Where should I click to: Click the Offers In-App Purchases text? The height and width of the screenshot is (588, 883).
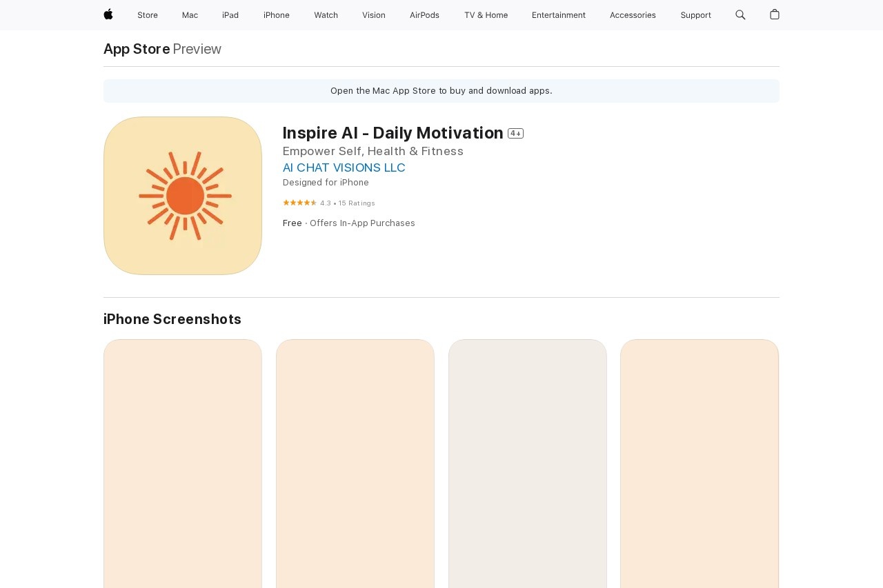pos(362,223)
